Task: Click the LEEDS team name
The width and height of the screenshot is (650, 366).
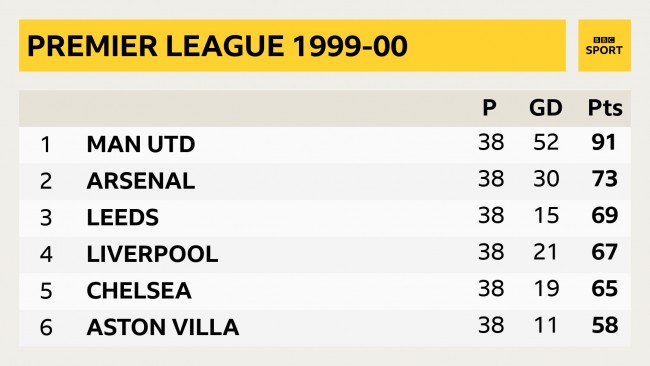Action: tap(123, 217)
